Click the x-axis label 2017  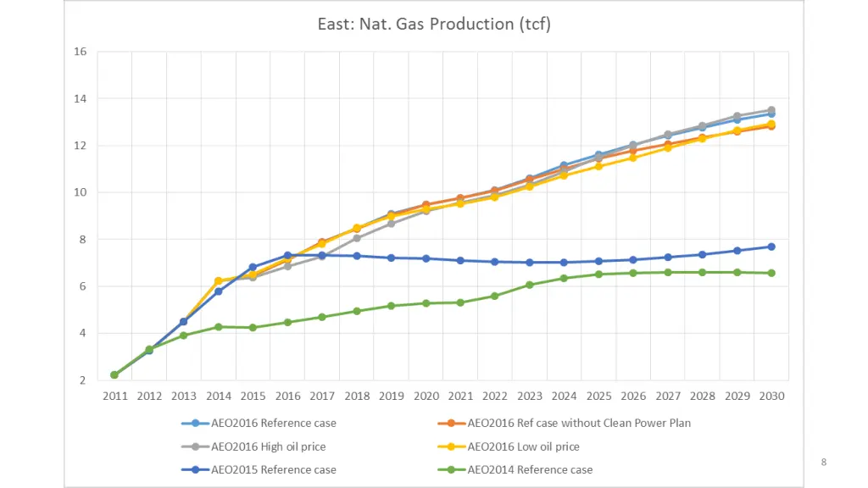(x=322, y=396)
